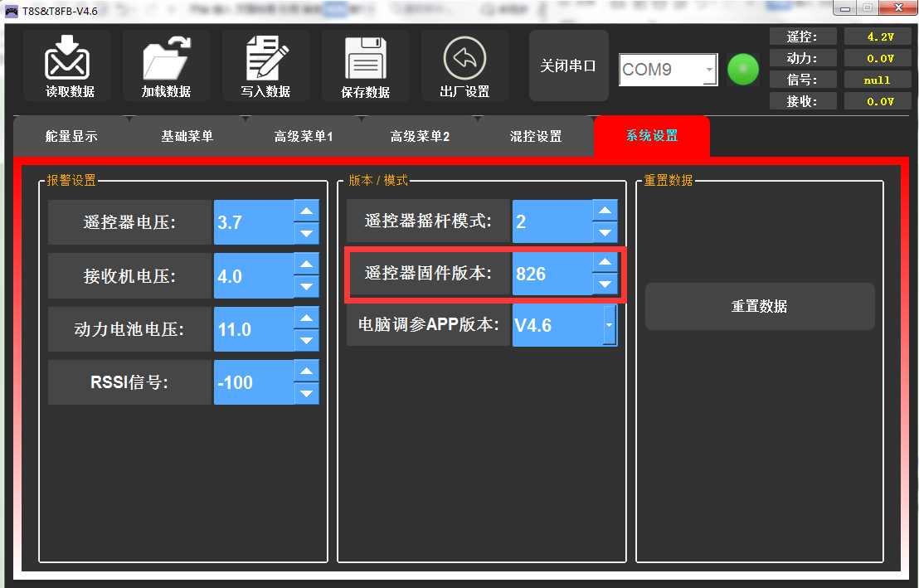Image resolution: width=919 pixels, height=588 pixels.
Task: Click the app icon in title bar
Action: [12, 9]
